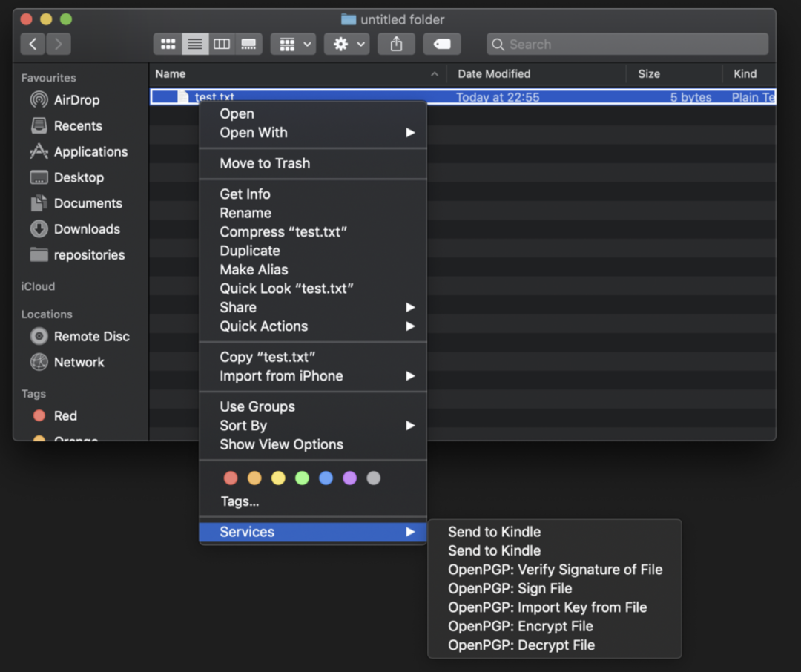Choose OpenPGP: Sign File
The image size is (801, 672).
pyautogui.click(x=555, y=588)
